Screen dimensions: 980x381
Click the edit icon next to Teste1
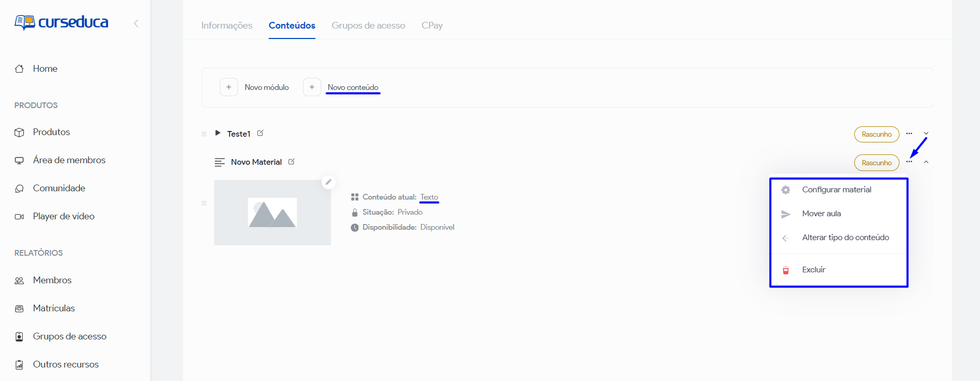[x=260, y=134]
